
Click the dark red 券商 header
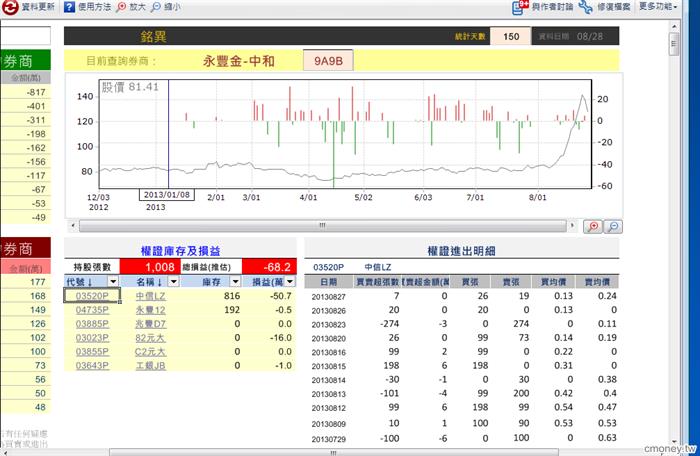25,249
